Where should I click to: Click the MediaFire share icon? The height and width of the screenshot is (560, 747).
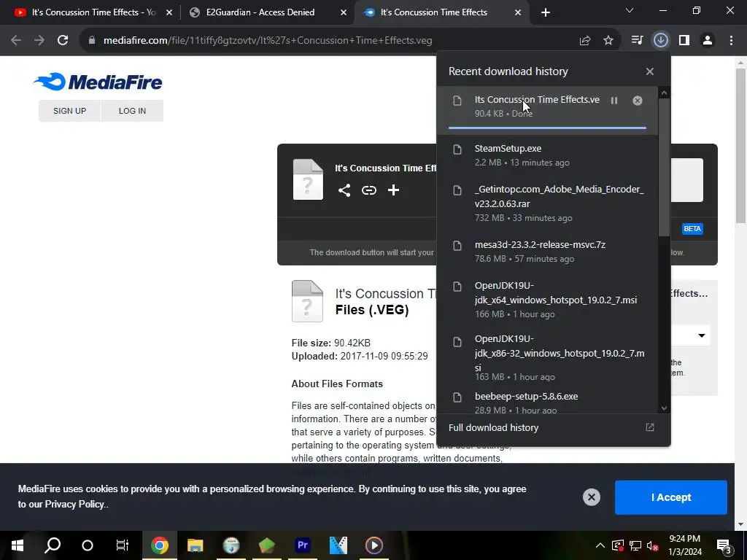(x=344, y=190)
